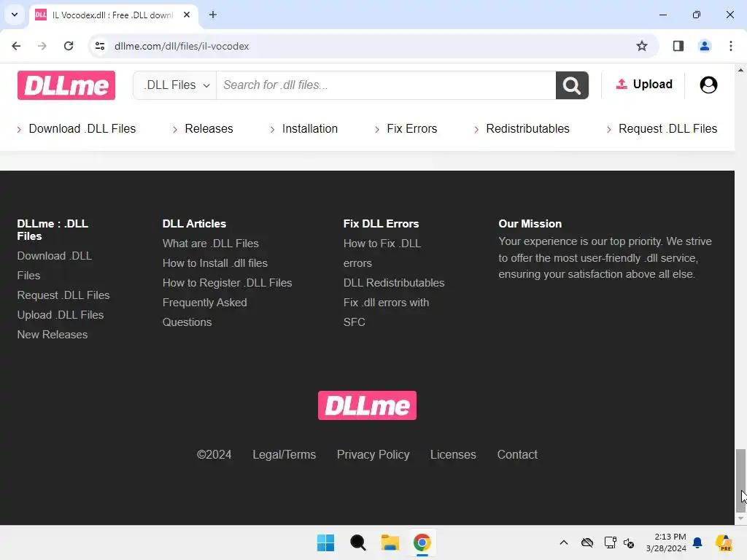Viewport: 747px width, 560px height.
Task: Click the colorful PRE tray icon
Action: click(724, 542)
